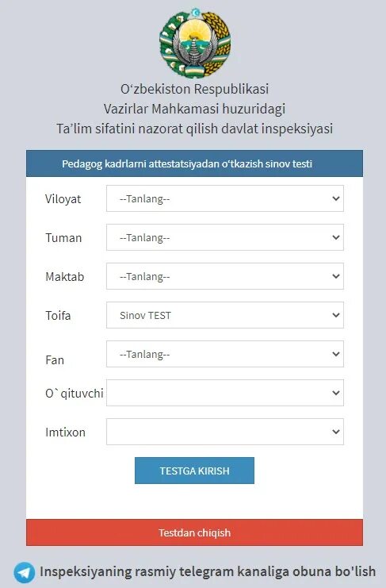The height and width of the screenshot is (588, 386).
Task: Click the Uzbekistan state emblem logo
Action: 195,42
